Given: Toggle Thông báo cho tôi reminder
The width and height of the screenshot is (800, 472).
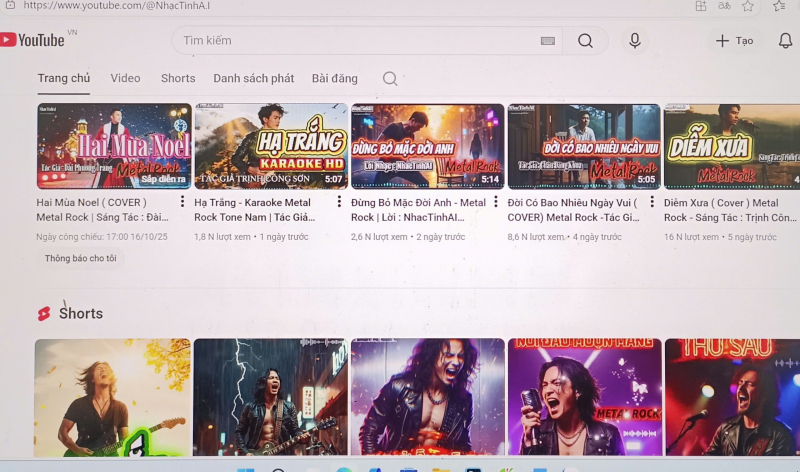Looking at the screenshot, I should (81, 258).
